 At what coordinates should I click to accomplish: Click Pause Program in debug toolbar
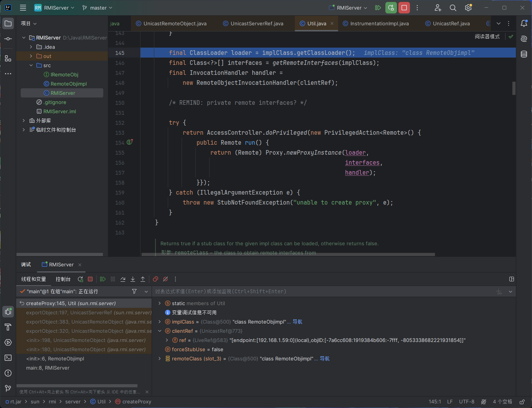click(113, 279)
